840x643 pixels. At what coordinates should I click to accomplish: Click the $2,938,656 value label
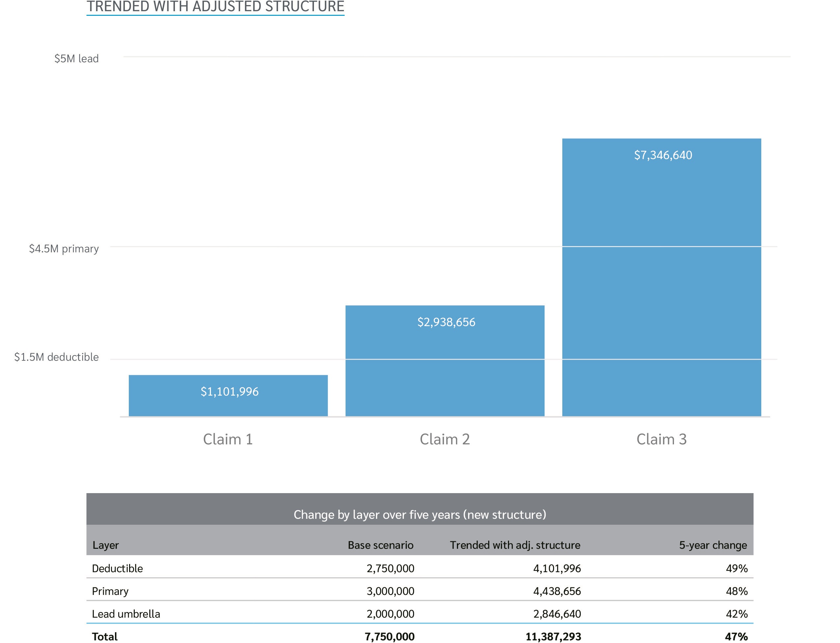(x=446, y=322)
